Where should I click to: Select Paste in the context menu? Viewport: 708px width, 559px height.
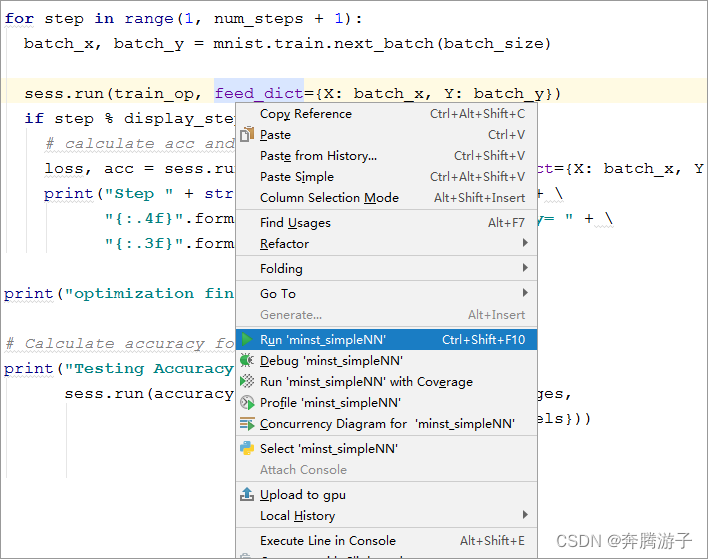tap(387, 135)
